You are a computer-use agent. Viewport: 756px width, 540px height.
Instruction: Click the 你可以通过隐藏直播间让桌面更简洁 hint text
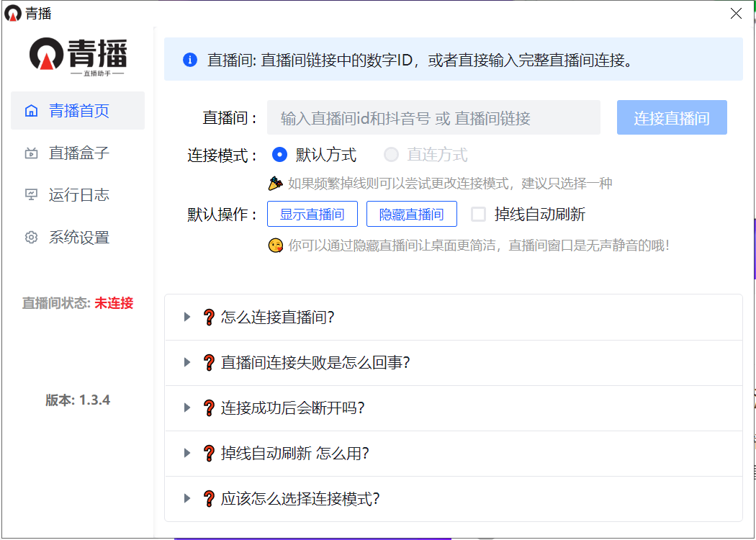pyautogui.click(x=479, y=246)
